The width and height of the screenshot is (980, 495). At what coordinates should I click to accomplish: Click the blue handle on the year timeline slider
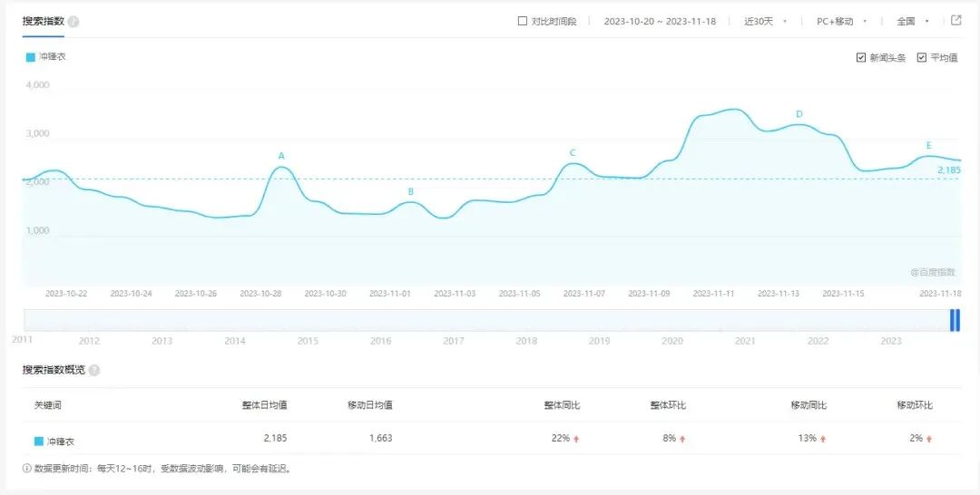coord(955,320)
